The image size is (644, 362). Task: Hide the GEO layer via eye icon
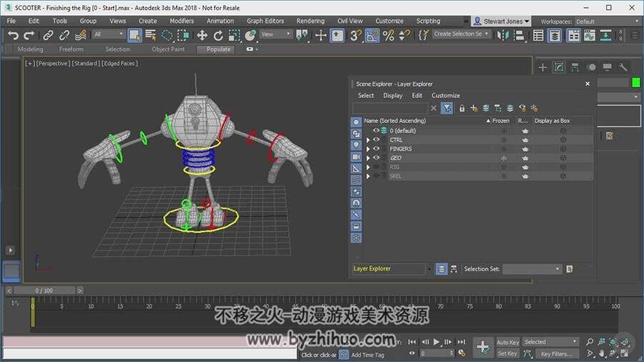point(376,157)
